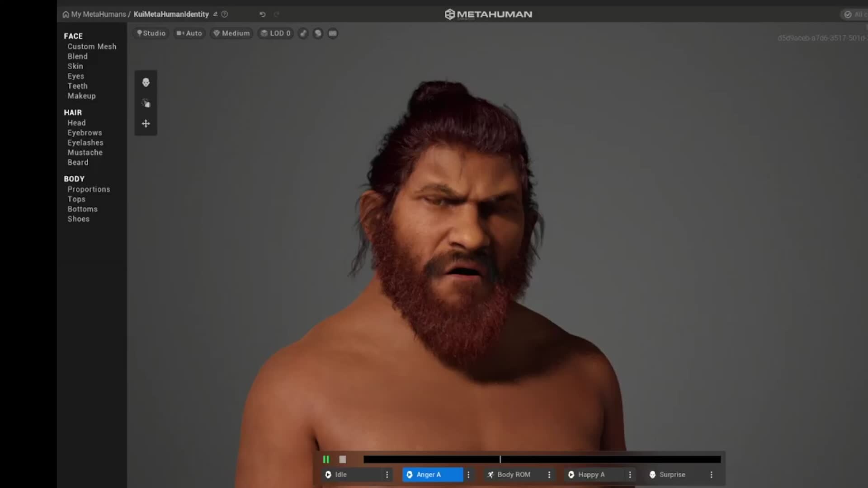Open the options menu next to Happy A
Screen dimensions: 868x488
pos(630,474)
